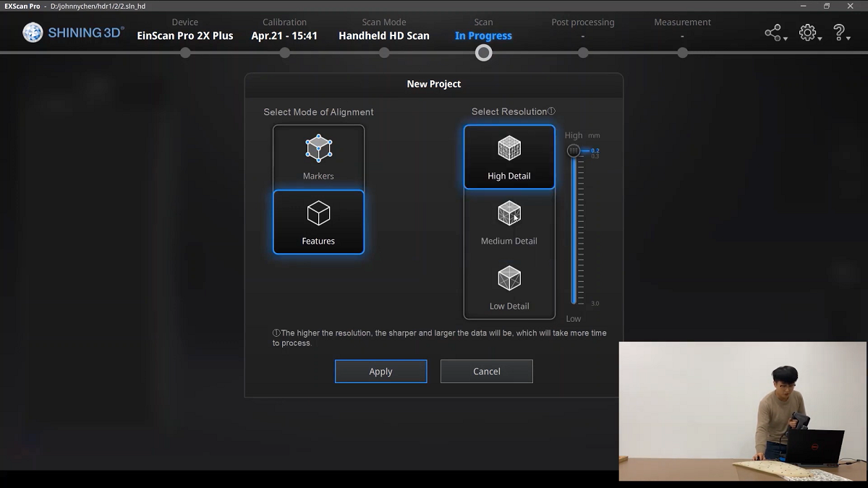Restore down the EXScan Pro window

pyautogui.click(x=827, y=6)
